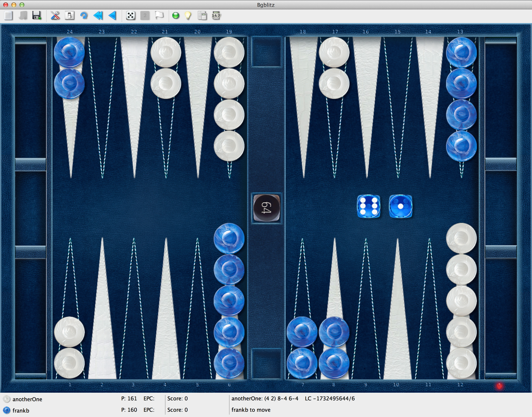Open settings via the tools icon
This screenshot has width=532, height=417.
55,16
